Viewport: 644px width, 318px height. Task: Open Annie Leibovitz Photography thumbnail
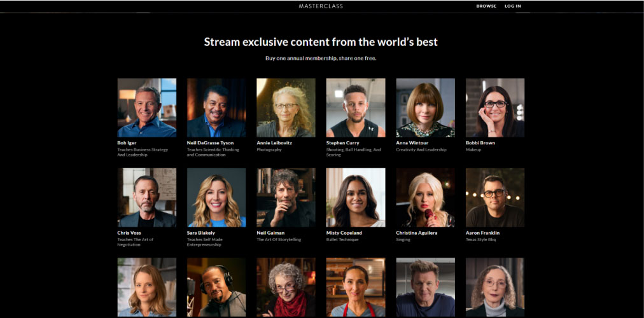(286, 107)
